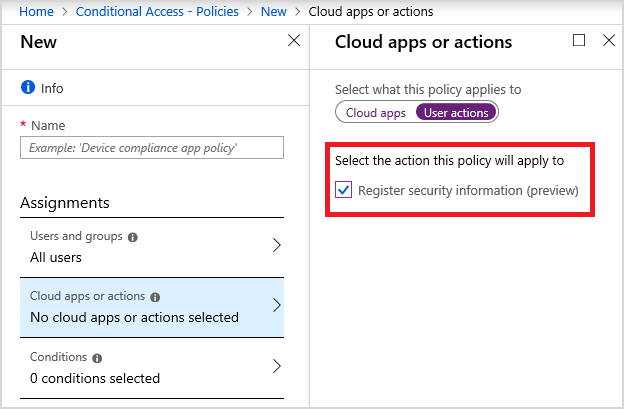Expand Users and groups with its chevron

[x=276, y=246]
